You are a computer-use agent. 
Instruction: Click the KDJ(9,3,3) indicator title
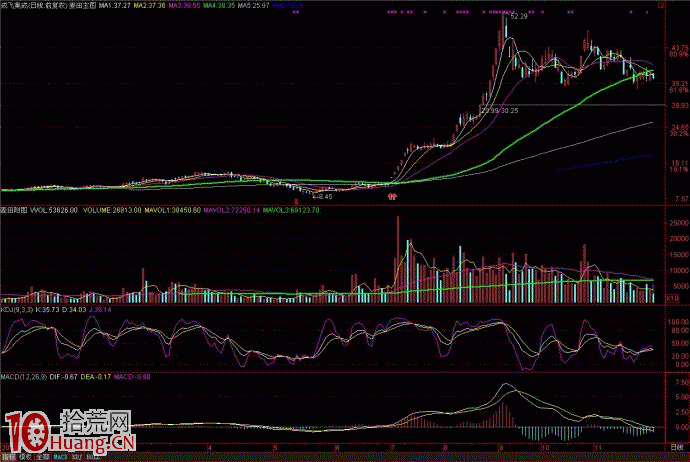(x=17, y=310)
